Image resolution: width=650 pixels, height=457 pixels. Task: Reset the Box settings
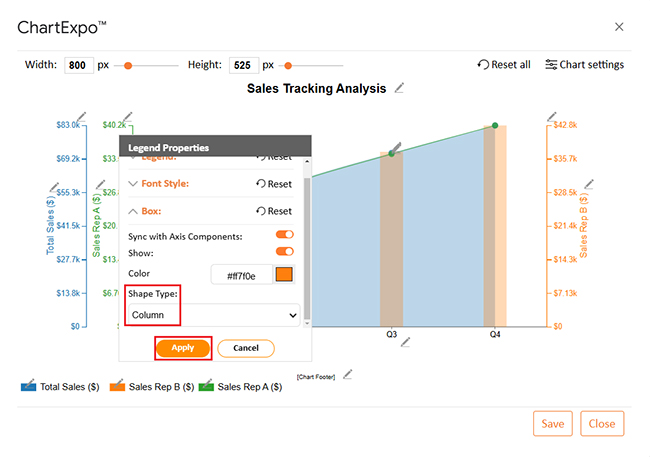pyautogui.click(x=274, y=211)
